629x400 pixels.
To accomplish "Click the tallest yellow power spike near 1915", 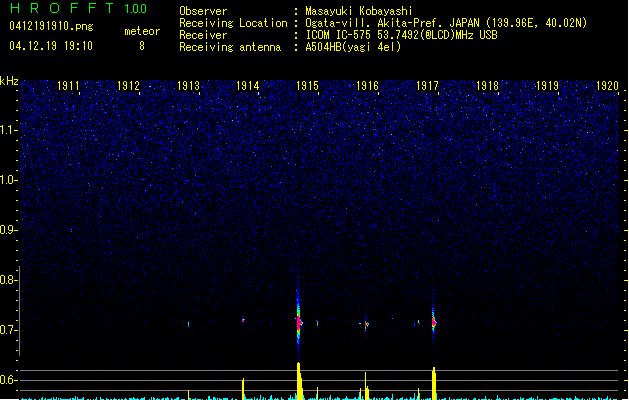I will (299, 381).
